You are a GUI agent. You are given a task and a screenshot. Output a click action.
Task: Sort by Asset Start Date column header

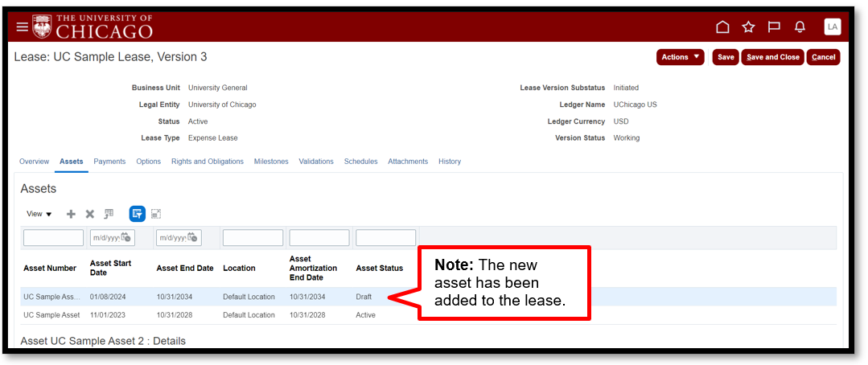click(x=111, y=269)
